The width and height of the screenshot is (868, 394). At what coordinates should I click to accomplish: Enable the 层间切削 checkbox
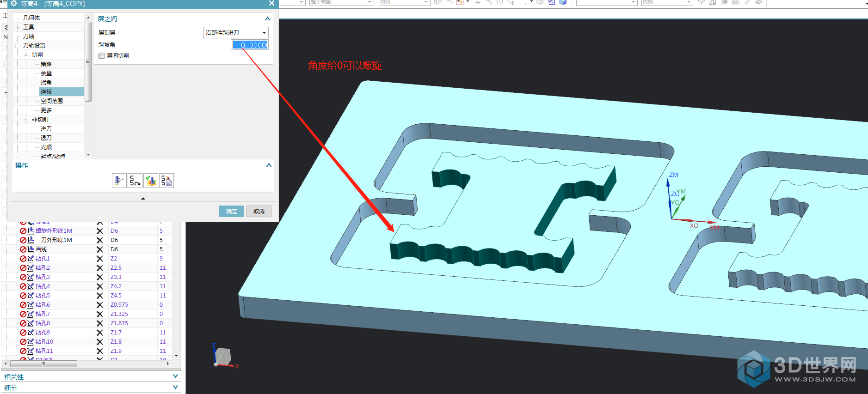102,56
